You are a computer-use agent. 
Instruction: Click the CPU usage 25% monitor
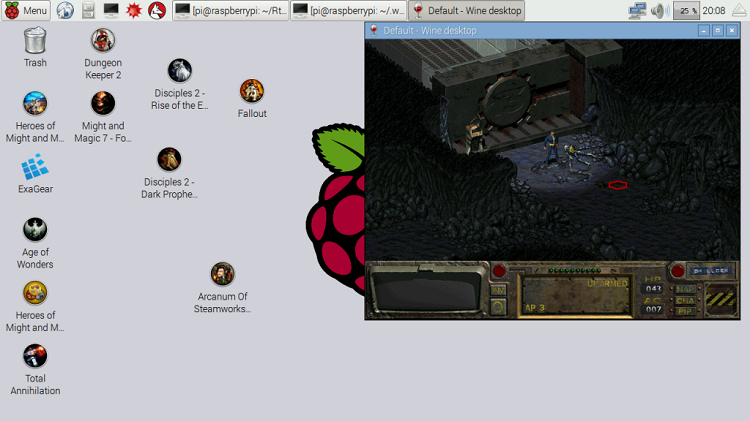(x=686, y=10)
